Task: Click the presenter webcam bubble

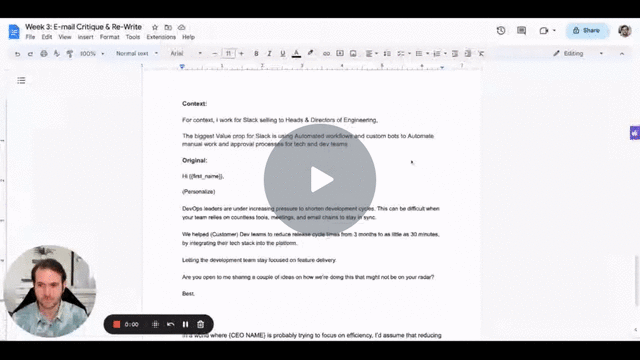Action: coord(49,291)
